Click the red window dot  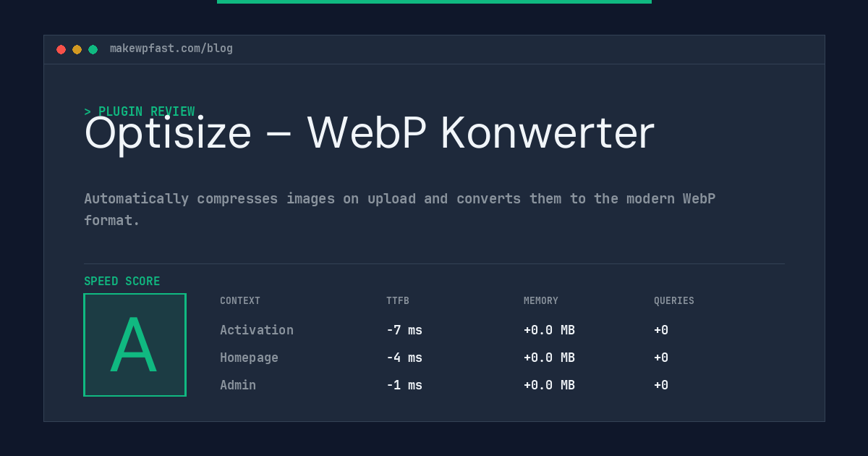(x=61, y=49)
